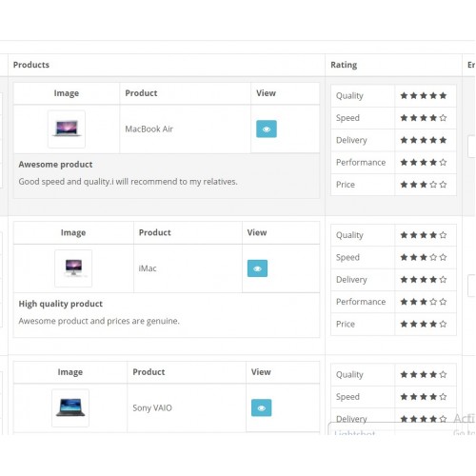Click Sony VAIO Speed star rating
The image size is (476, 476).
click(424, 397)
